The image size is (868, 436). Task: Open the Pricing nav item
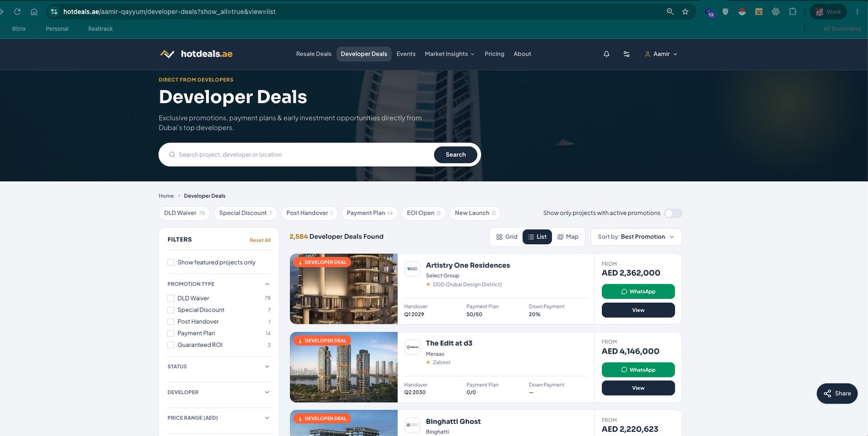494,54
